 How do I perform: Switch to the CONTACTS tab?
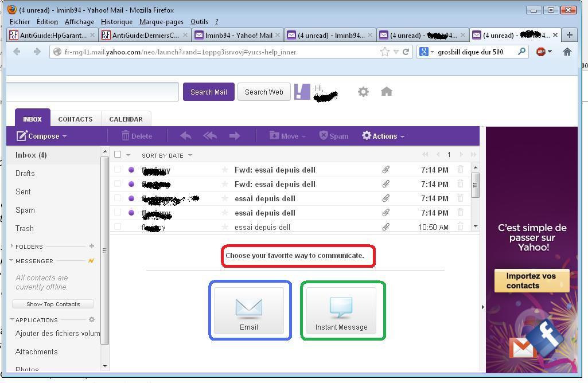click(75, 119)
